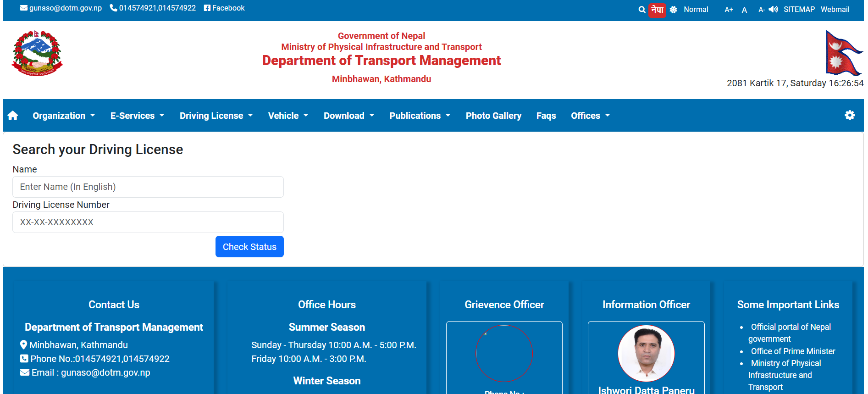Screen dimensions: 868x394
Task: Open the search magnifier icon
Action: (642, 10)
